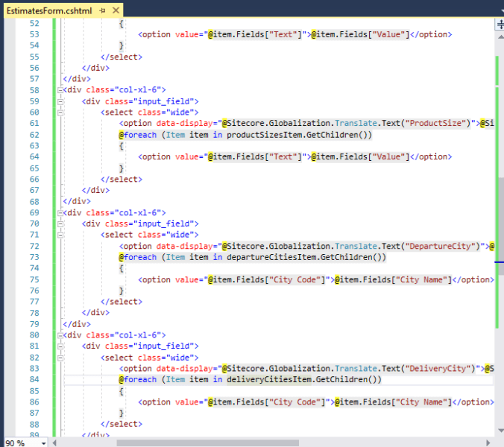Screen dimensions: 504x447
Task: Click the "DepartureCity" string on line 72
Action: pos(447,246)
